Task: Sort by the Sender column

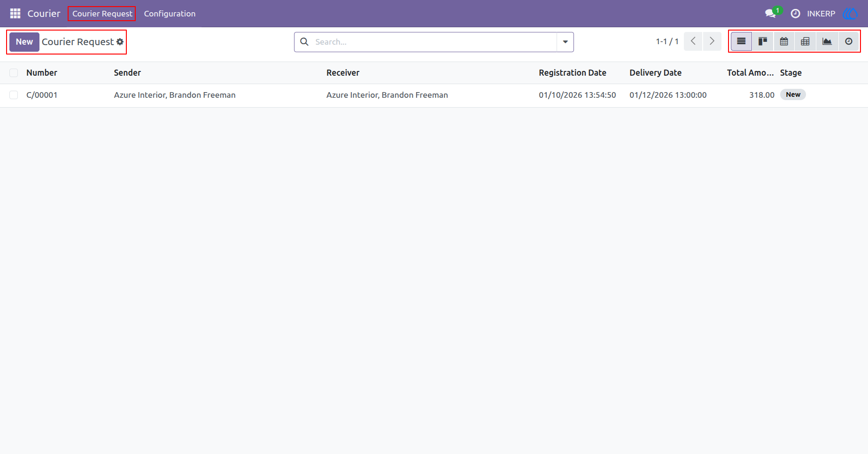Action: click(127, 73)
